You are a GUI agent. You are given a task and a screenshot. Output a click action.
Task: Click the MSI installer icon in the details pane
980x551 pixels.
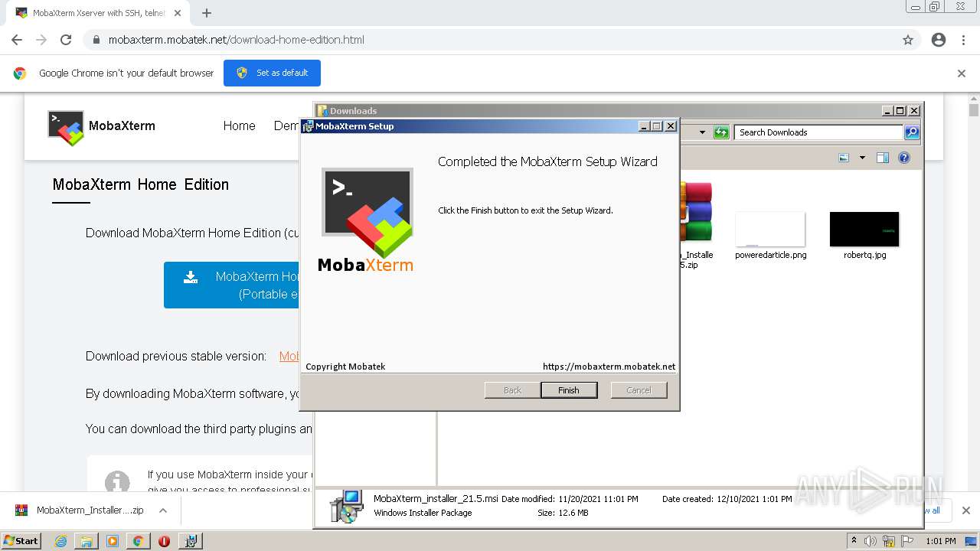click(x=347, y=507)
